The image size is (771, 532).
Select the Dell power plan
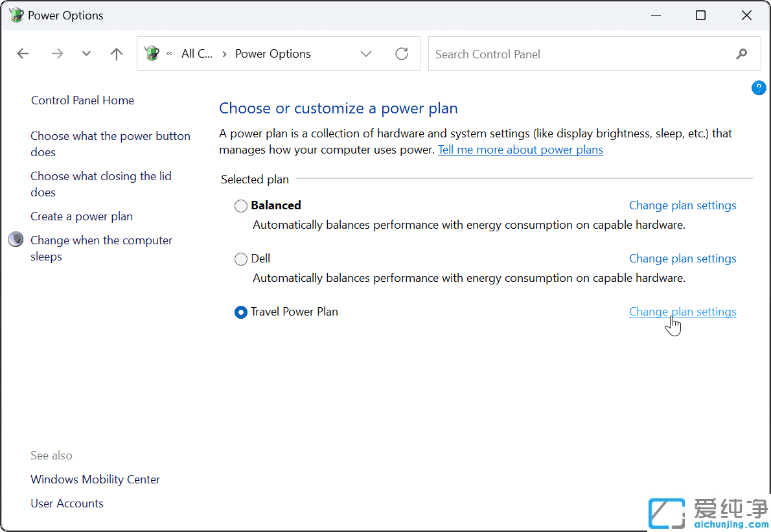coord(241,259)
